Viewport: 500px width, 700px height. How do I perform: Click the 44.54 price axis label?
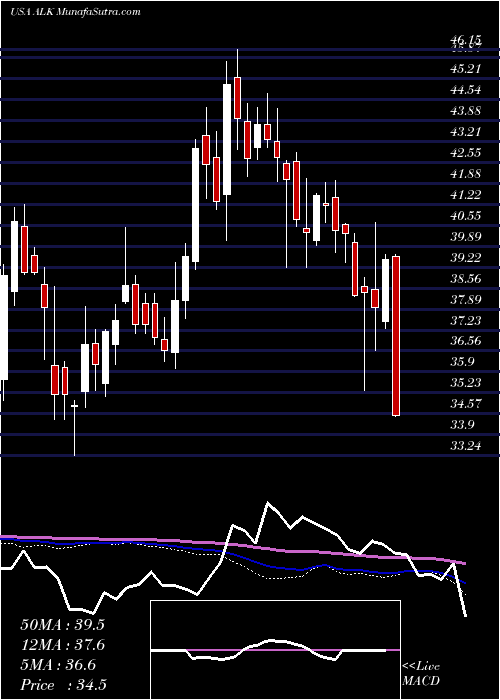465,90
